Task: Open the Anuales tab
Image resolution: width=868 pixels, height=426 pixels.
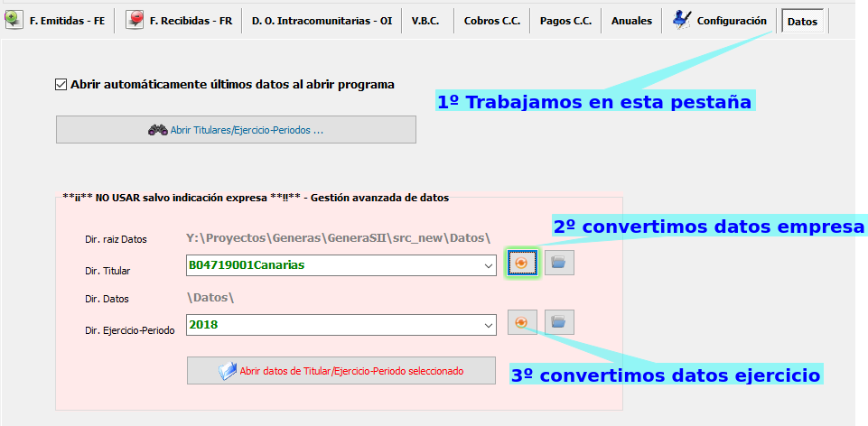Action: [x=631, y=21]
